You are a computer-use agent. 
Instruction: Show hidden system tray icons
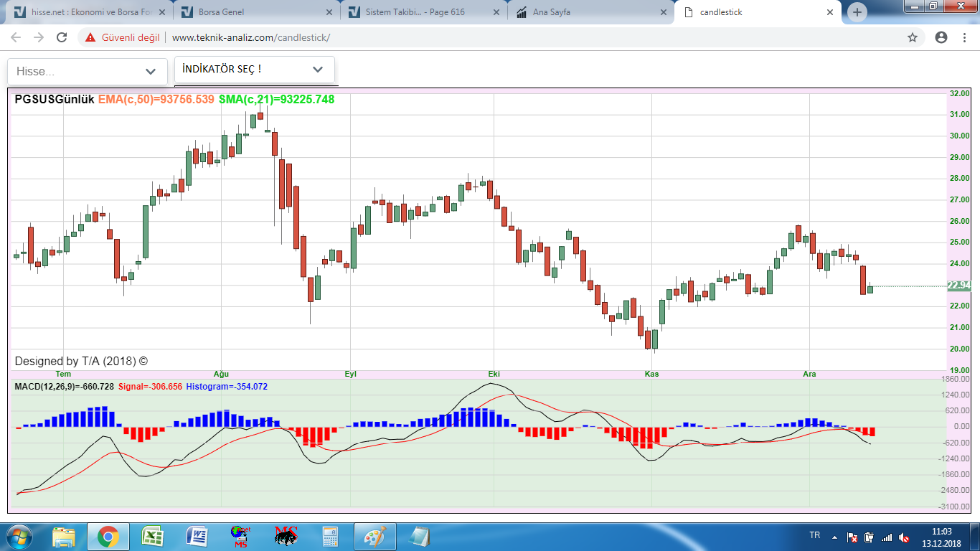[834, 537]
